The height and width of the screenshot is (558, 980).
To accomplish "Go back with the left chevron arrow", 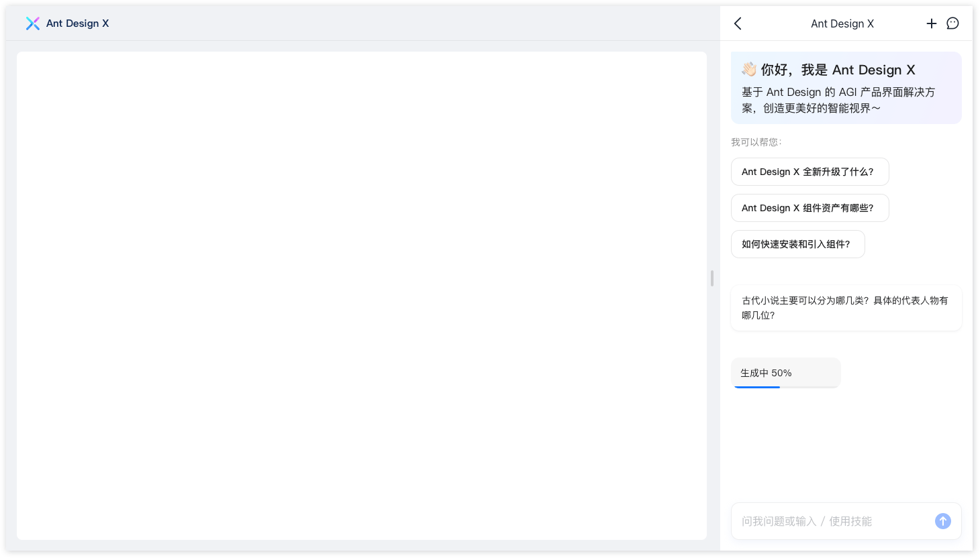I will point(738,23).
